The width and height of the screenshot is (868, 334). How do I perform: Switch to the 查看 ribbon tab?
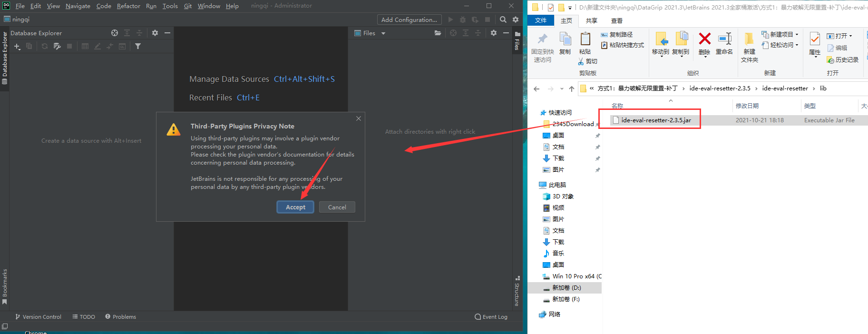tap(616, 20)
